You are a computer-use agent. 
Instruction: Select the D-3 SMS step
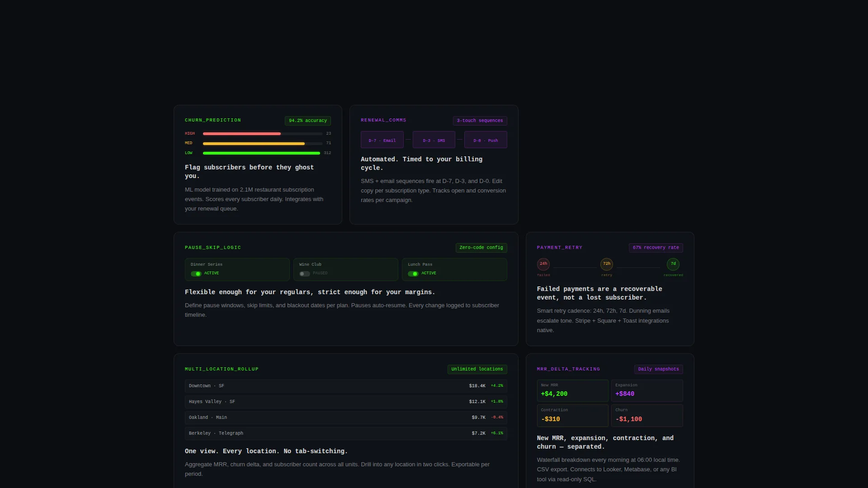click(434, 140)
